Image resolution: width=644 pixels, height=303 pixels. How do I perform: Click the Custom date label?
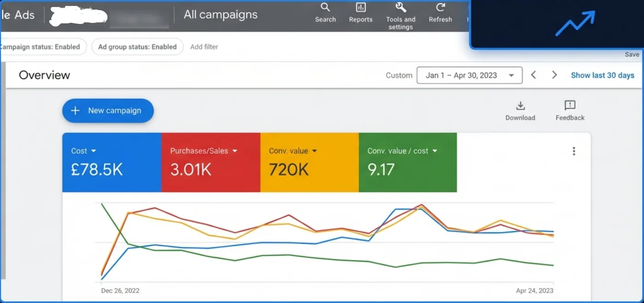pos(399,76)
